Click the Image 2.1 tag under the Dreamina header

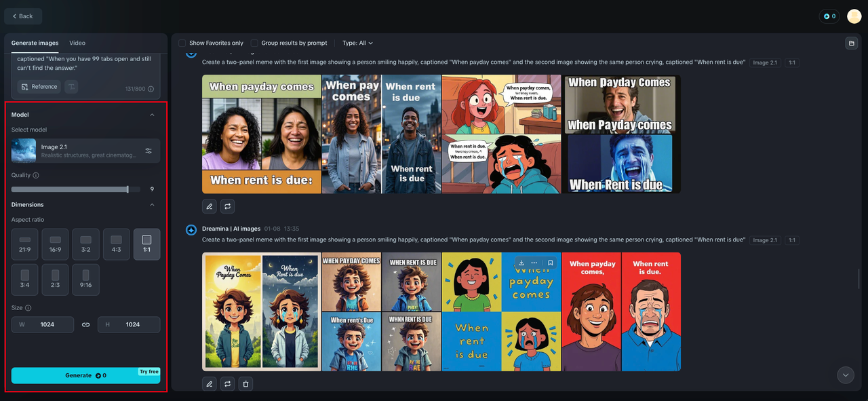[x=765, y=240]
